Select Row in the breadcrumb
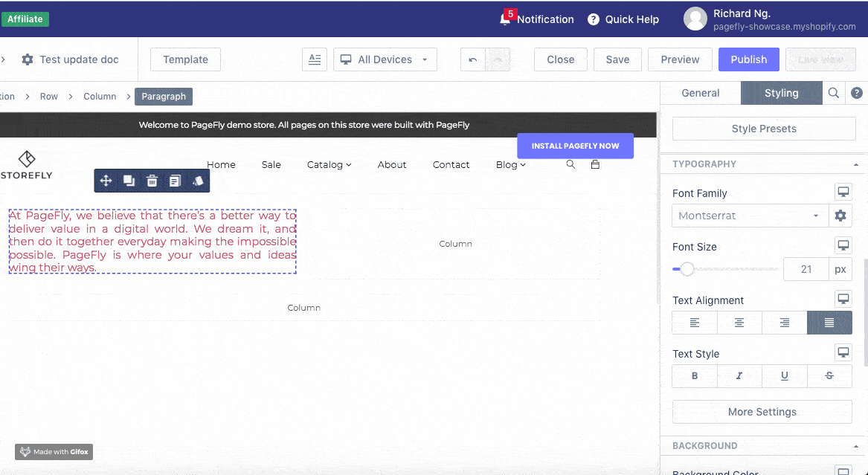This screenshot has width=868, height=475. pos(48,96)
